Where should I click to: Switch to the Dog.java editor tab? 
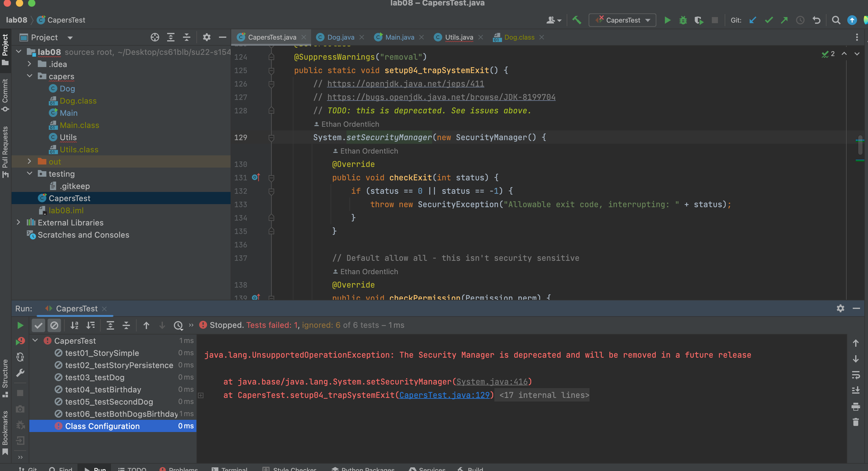(x=340, y=37)
